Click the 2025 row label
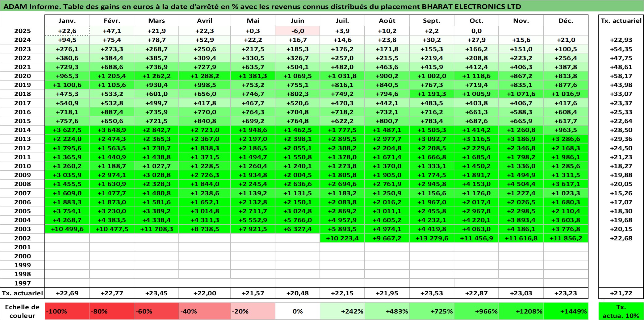Viewport: 644px width, 320px height. pyautogui.click(x=23, y=31)
